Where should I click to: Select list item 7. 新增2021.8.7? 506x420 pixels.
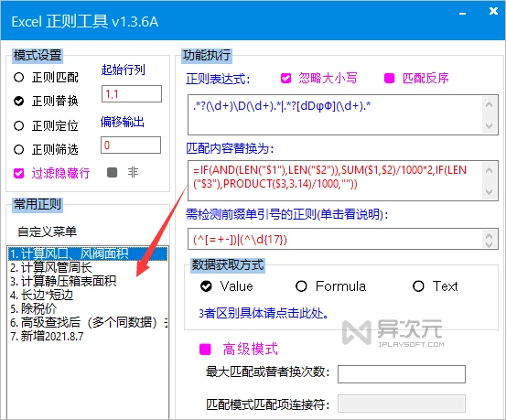point(88,337)
